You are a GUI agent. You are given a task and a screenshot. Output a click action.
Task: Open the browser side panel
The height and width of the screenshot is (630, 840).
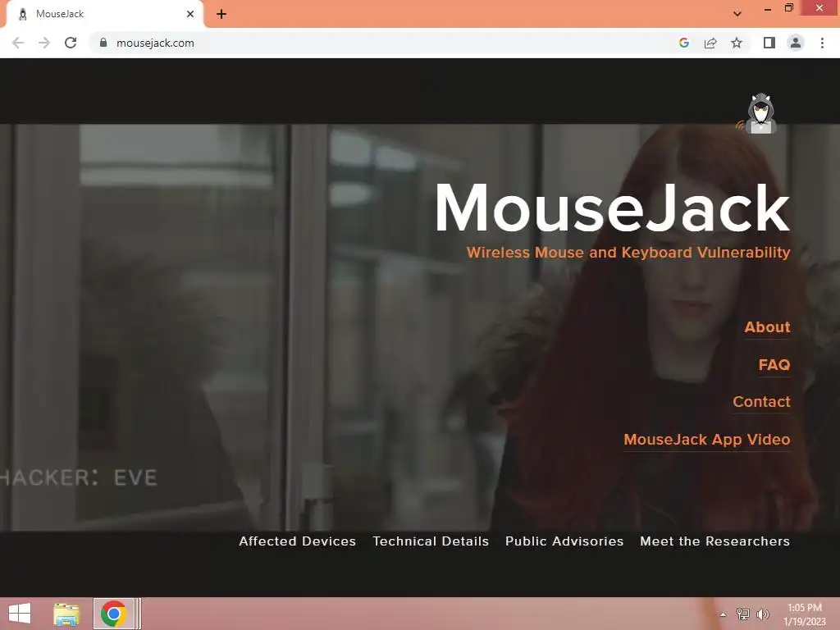(x=769, y=43)
